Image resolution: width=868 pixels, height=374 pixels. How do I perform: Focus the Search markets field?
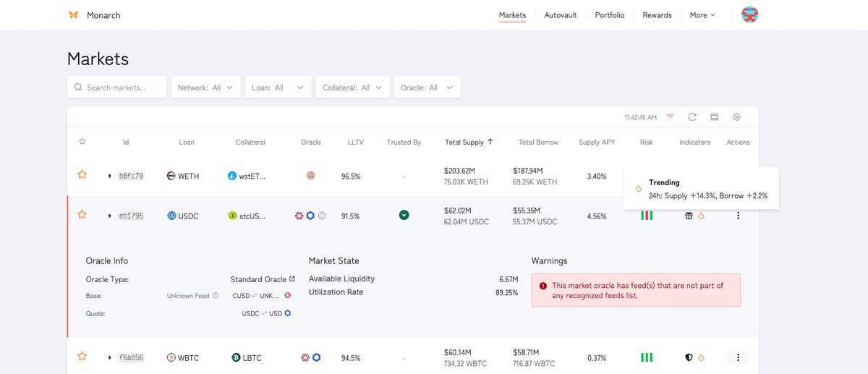coord(117,88)
